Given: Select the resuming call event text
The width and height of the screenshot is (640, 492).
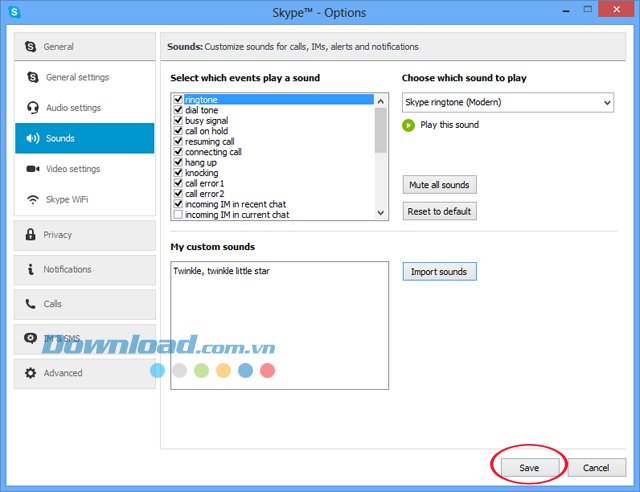Looking at the screenshot, I should [x=210, y=142].
